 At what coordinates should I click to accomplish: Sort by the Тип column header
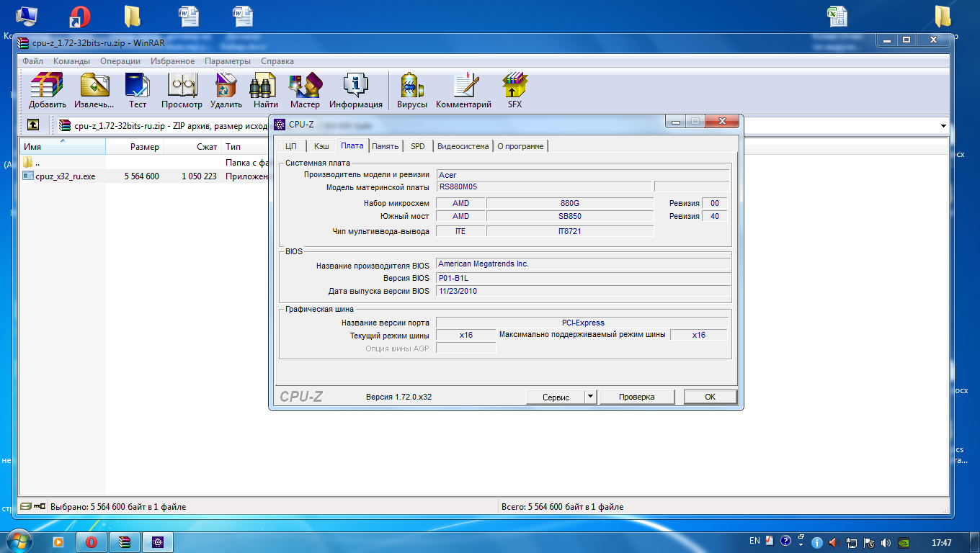pyautogui.click(x=245, y=147)
